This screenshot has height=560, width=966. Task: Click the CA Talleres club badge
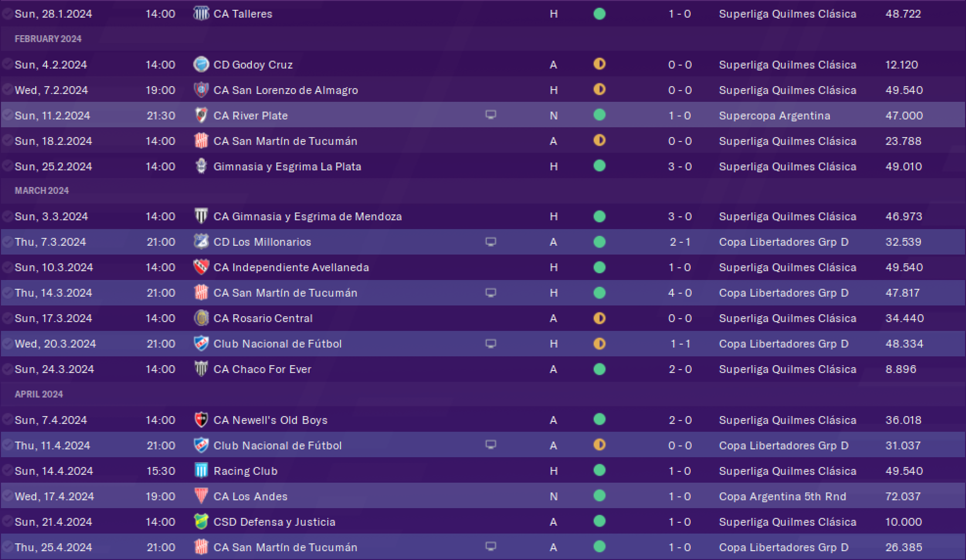click(201, 14)
